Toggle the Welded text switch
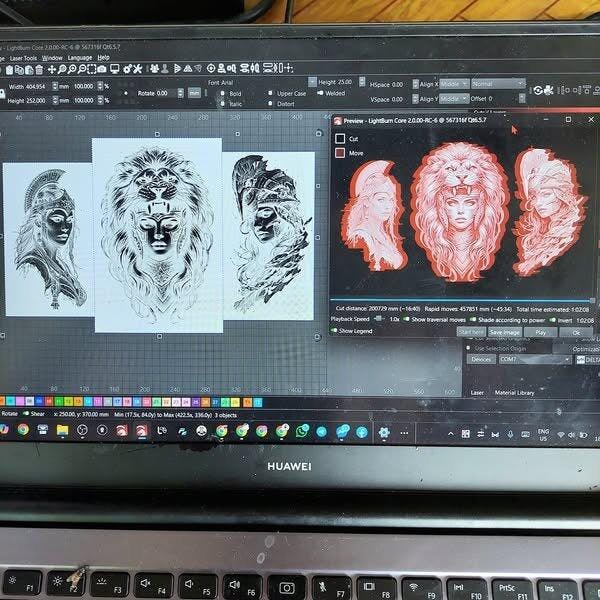The width and height of the screenshot is (600, 600). pos(320,93)
